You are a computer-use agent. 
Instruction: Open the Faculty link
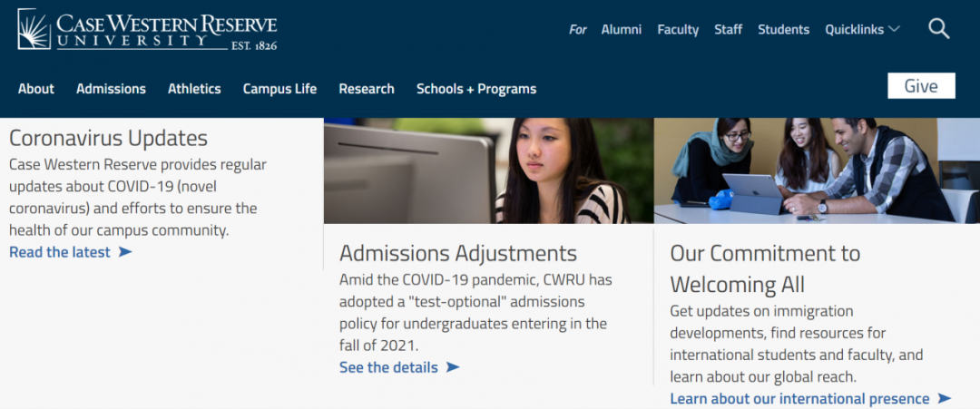678,29
